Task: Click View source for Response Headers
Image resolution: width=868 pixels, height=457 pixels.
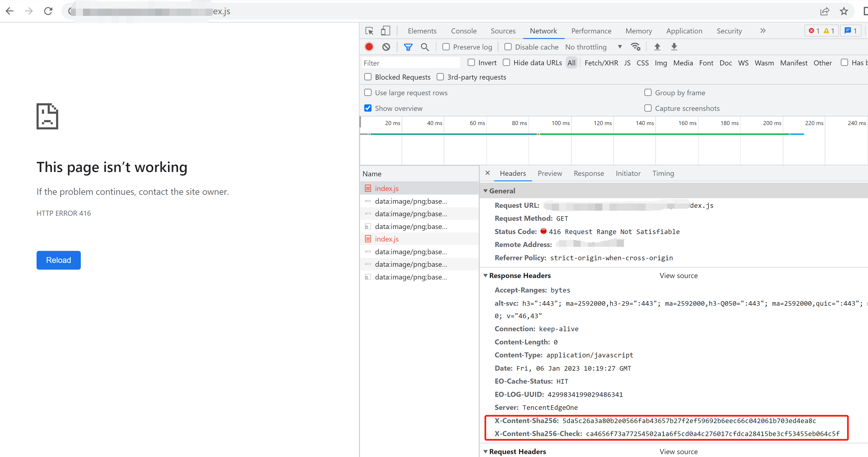Action: pyautogui.click(x=678, y=275)
